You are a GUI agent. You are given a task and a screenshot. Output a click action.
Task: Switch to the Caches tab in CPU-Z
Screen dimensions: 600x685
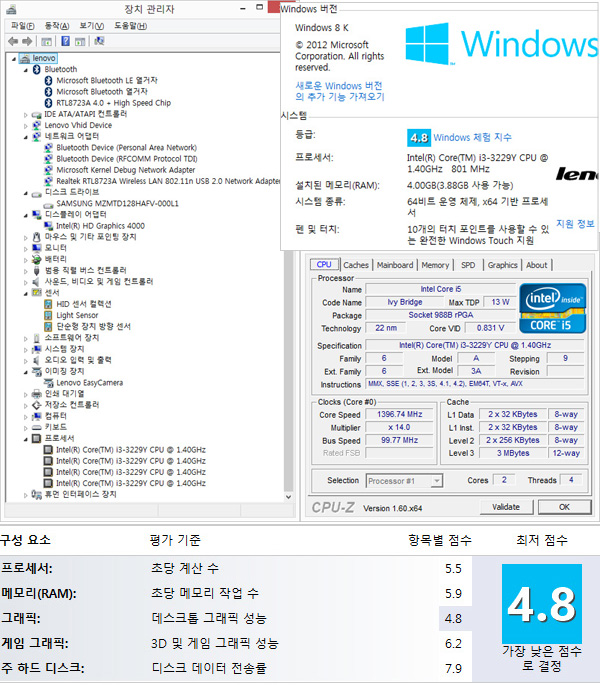tap(356, 265)
